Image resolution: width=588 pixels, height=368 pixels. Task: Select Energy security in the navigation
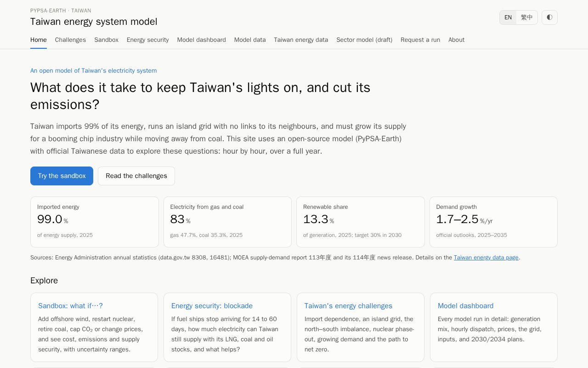(148, 40)
